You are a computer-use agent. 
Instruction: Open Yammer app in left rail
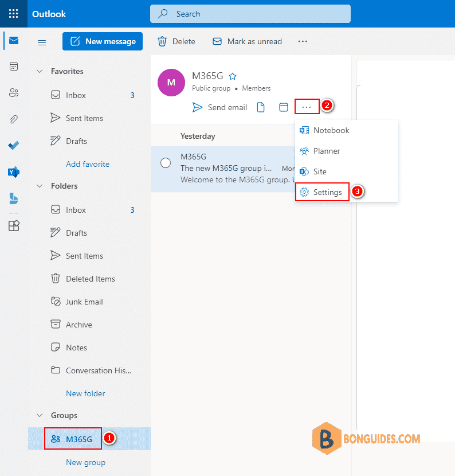[14, 172]
